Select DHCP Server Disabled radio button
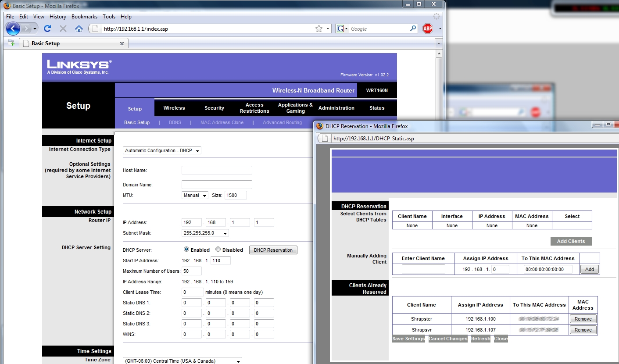This screenshot has width=619, height=364. (x=218, y=250)
